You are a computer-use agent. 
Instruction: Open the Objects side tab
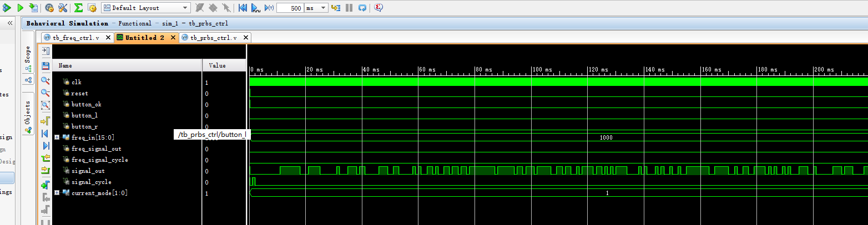point(28,114)
